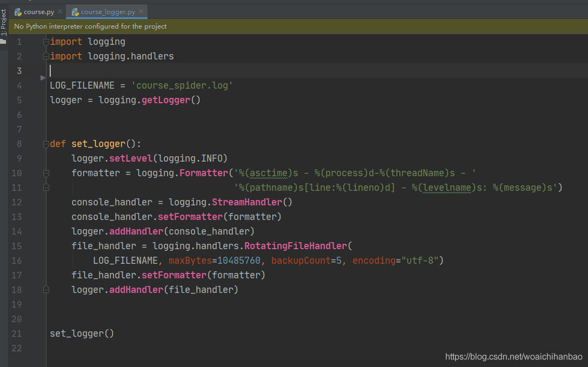This screenshot has width=588, height=367.
Task: Close the course.py tab
Action: pos(60,12)
